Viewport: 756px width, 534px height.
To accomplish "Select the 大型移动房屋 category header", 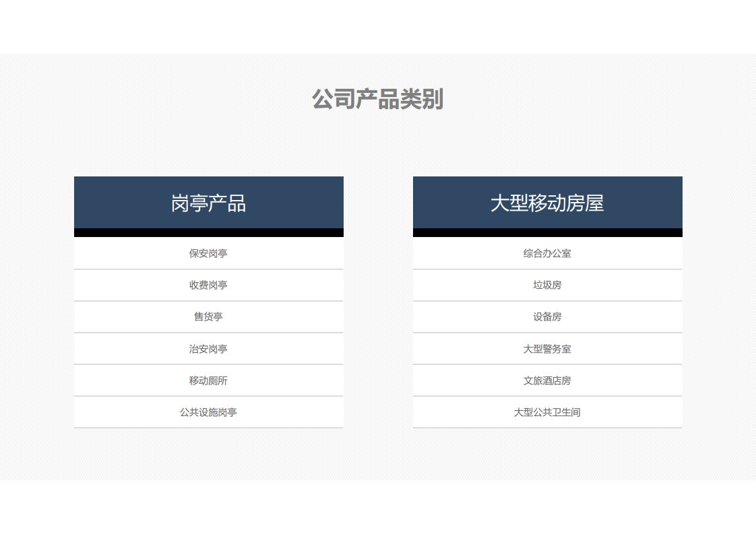I will coord(547,203).
